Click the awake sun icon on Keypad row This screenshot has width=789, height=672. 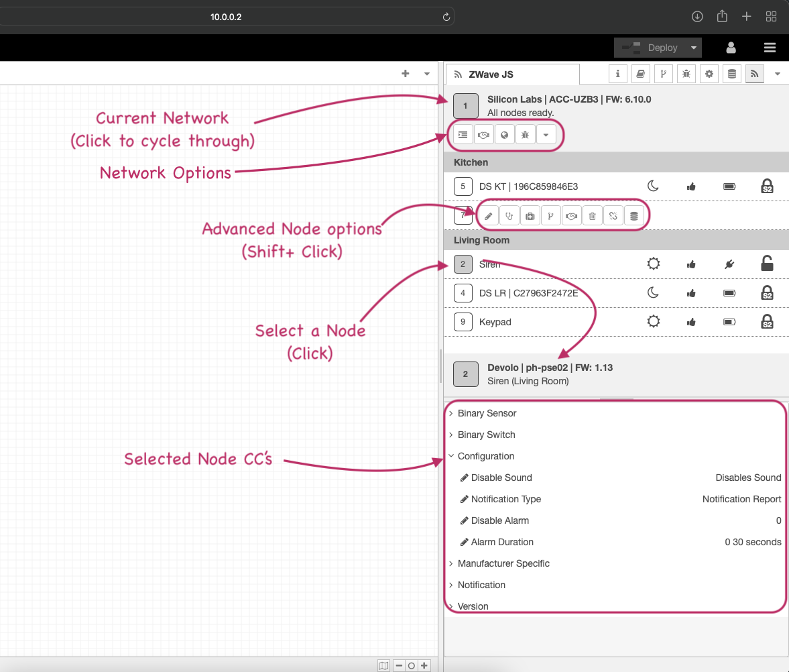pyautogui.click(x=653, y=321)
